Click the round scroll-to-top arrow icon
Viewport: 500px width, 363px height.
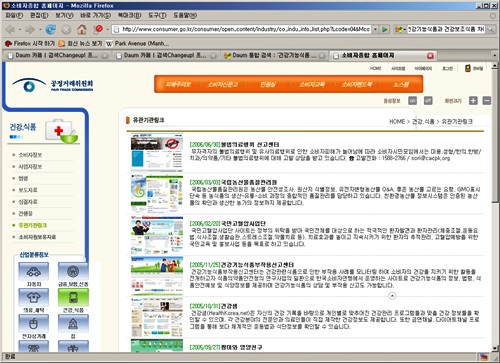click(392, 296)
